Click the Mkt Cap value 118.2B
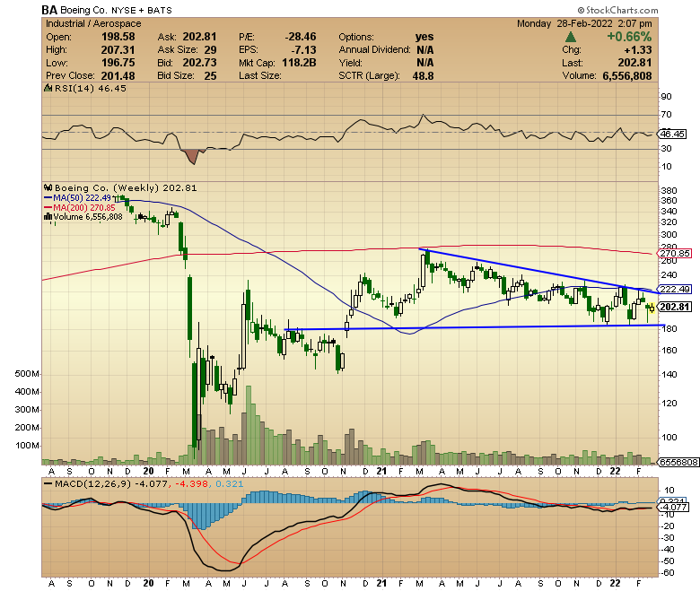 [x=299, y=63]
